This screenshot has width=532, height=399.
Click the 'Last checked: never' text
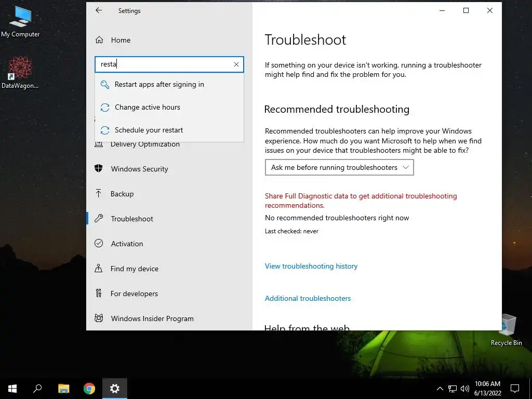point(291,231)
